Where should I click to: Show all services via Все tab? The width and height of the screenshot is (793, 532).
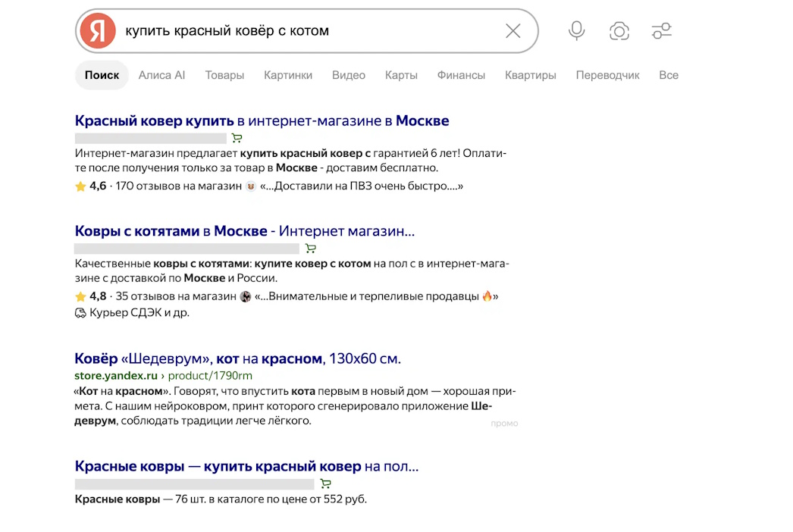[669, 75]
